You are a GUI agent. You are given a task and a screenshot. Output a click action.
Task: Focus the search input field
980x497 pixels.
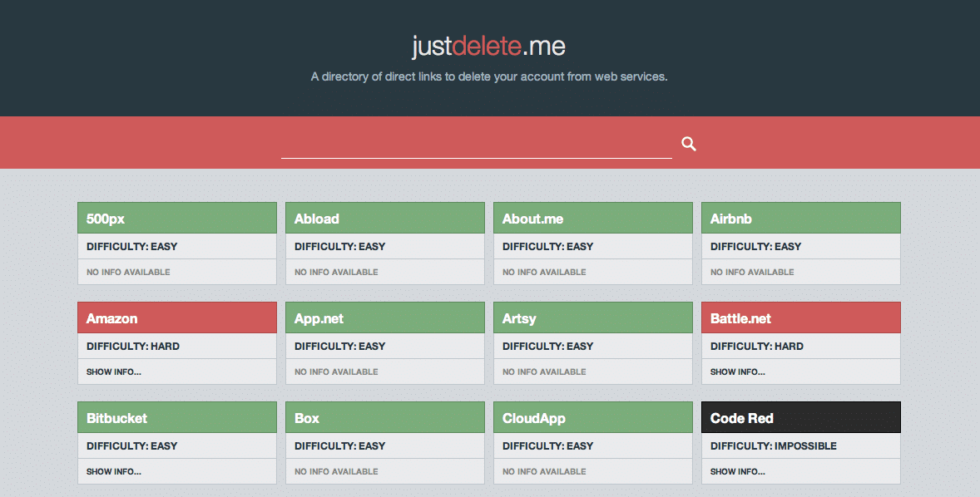(x=476, y=145)
